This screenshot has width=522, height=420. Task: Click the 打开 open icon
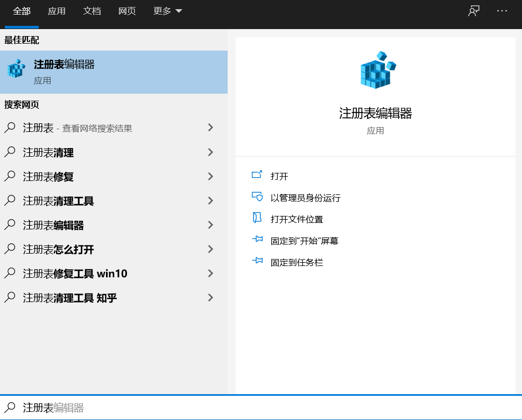click(x=257, y=174)
